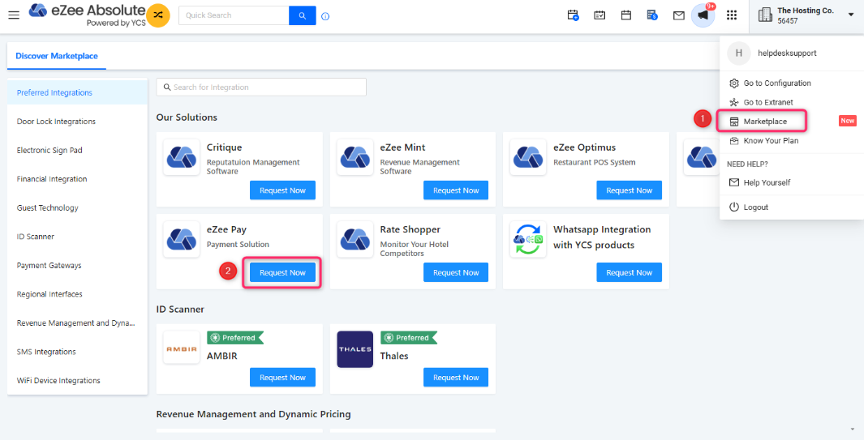Click the helpdesksupport user avatar
This screenshot has width=868, height=440.
point(738,53)
